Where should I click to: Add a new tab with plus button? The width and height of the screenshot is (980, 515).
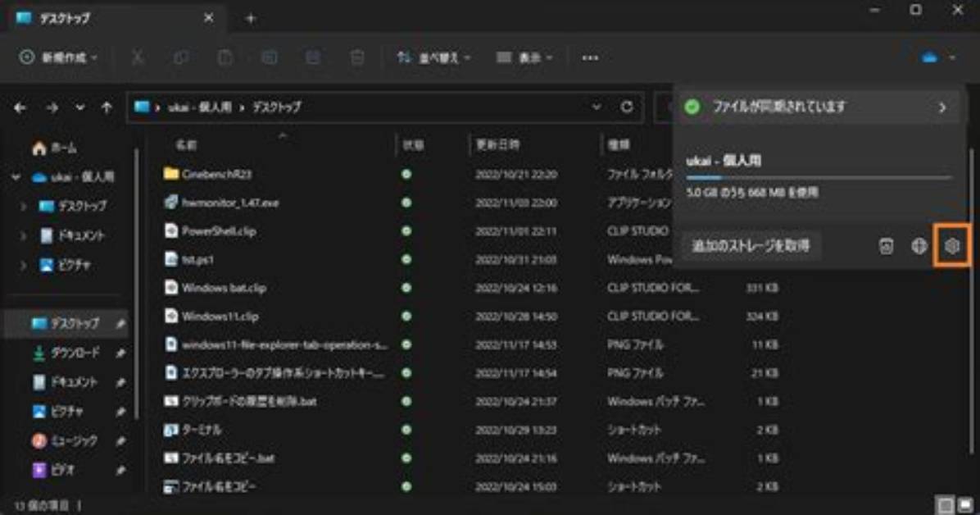tap(251, 19)
